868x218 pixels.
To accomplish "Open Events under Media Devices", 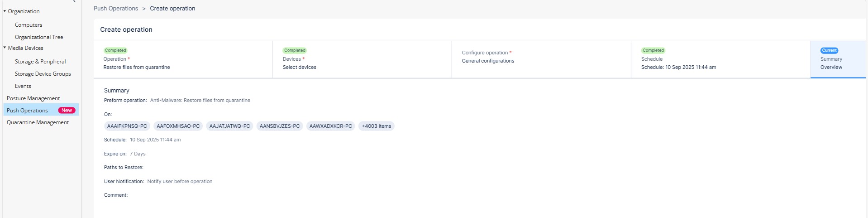I will (x=23, y=86).
